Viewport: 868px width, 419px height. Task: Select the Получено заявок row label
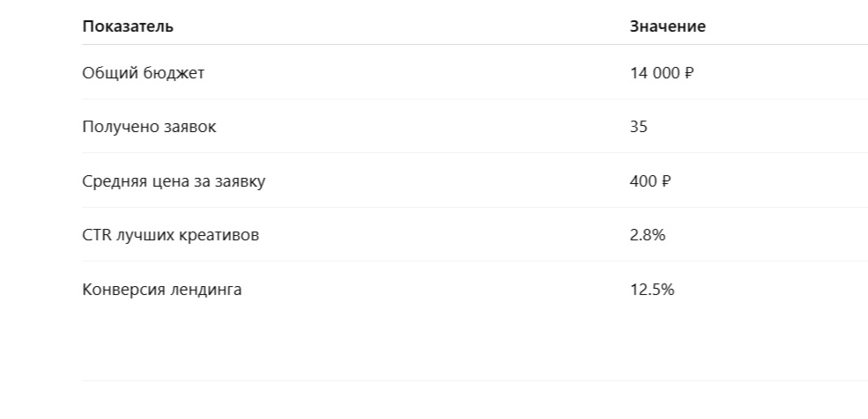point(149,127)
